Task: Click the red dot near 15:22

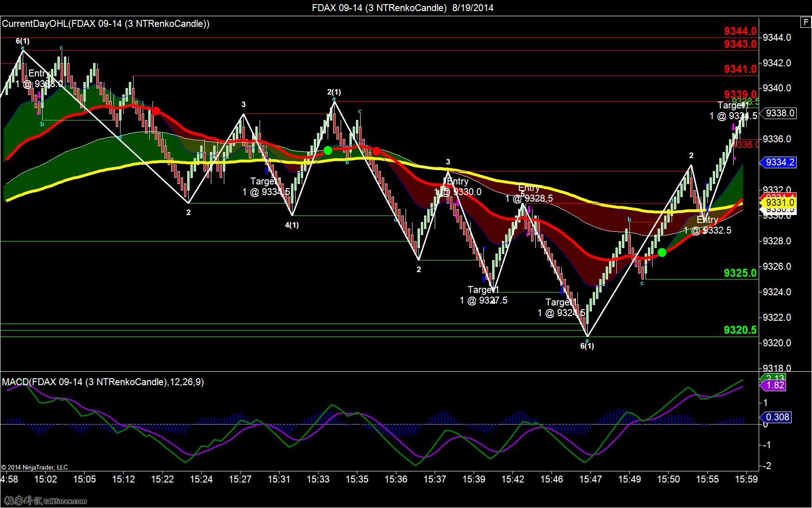Action: click(x=156, y=111)
